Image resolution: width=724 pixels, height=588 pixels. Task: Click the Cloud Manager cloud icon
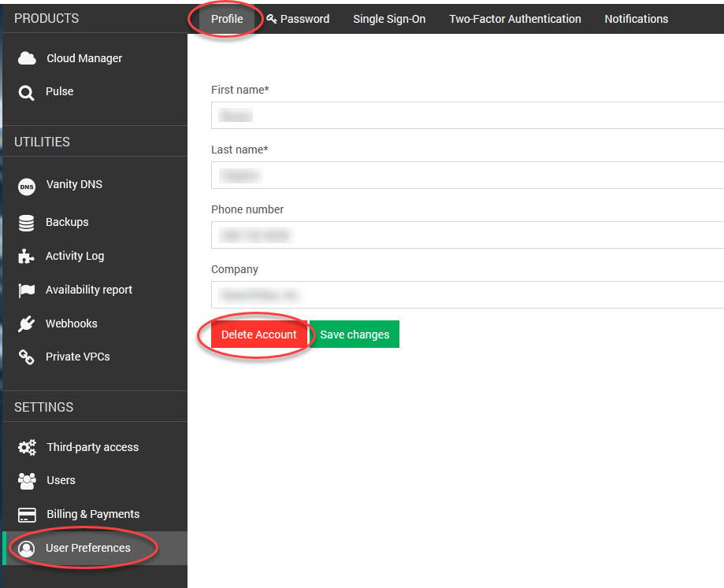pyautogui.click(x=27, y=58)
